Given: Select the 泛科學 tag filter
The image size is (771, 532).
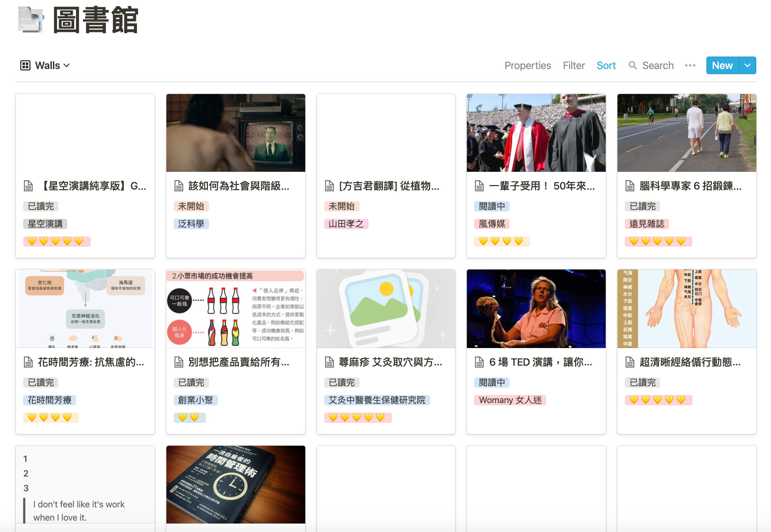Looking at the screenshot, I should tap(190, 223).
